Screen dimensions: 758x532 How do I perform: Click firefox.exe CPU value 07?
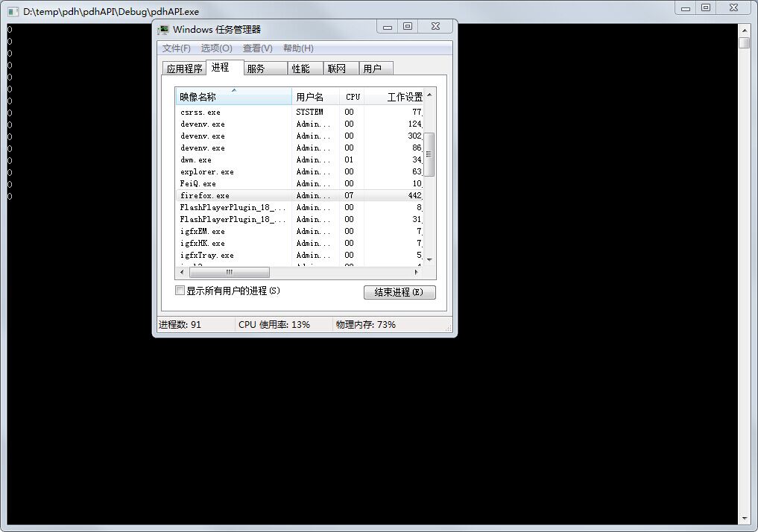(x=349, y=196)
